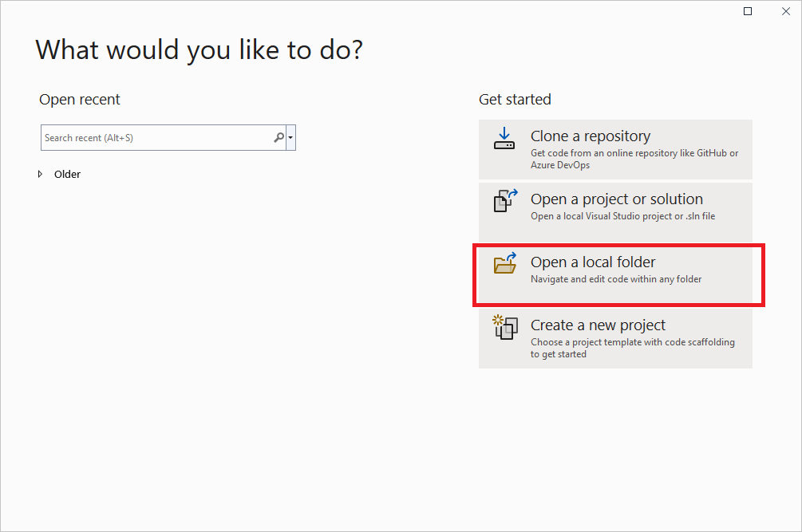Open the search filter dropdown arrow
The width and height of the screenshot is (802, 532).
[290, 137]
